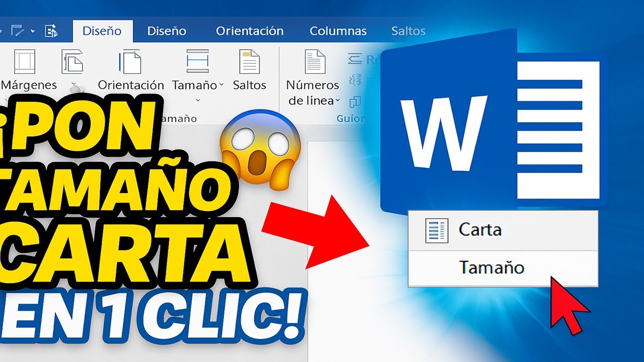Select the highlighted Diseño ribbon tab
Image resolution: width=644 pixels, height=362 pixels.
point(103,31)
